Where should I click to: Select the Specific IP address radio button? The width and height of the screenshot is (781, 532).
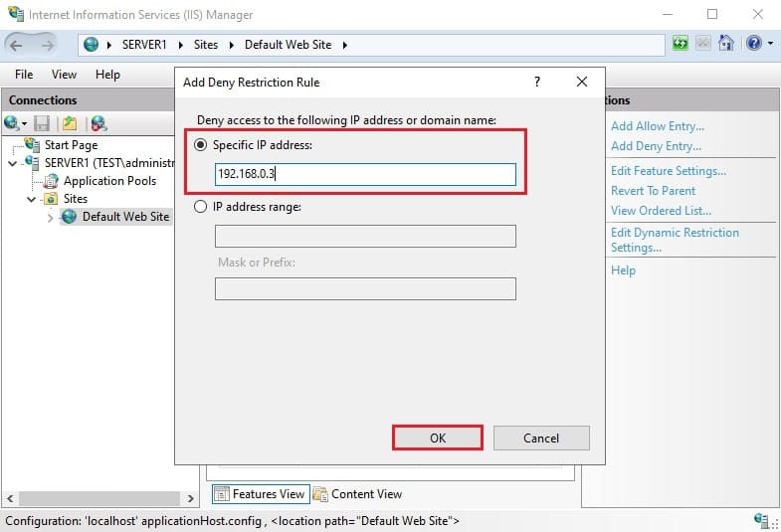click(x=200, y=145)
